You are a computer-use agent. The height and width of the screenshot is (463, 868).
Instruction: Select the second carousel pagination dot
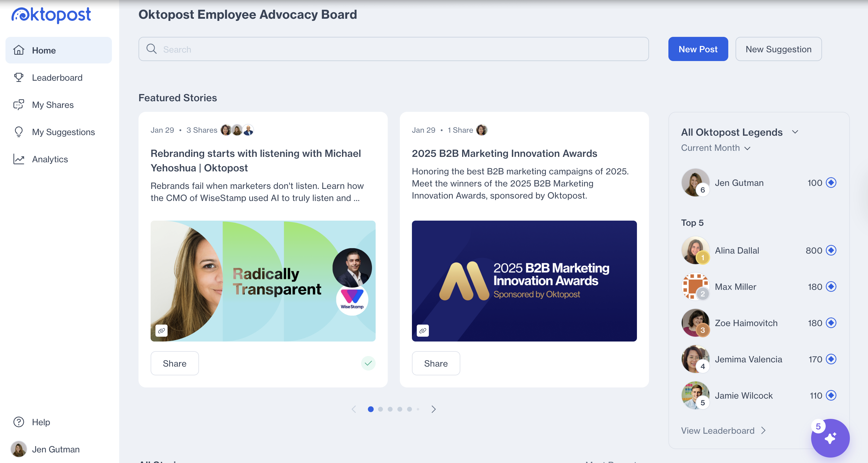pos(380,409)
